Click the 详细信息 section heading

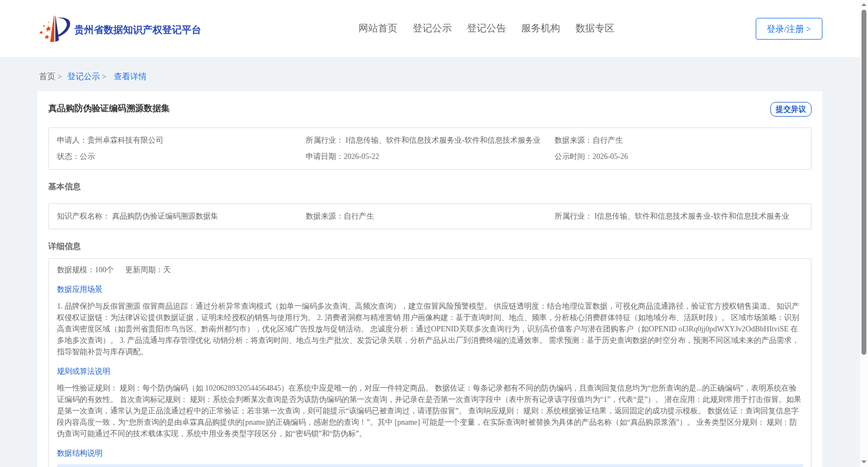tap(65, 246)
